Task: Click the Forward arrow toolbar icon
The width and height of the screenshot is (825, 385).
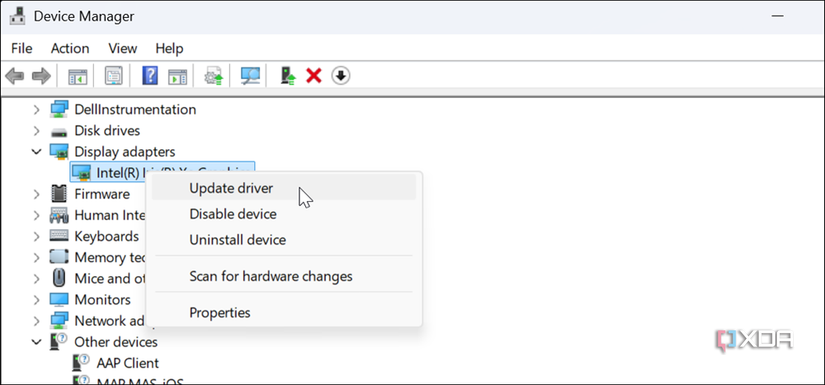Action: [41, 76]
